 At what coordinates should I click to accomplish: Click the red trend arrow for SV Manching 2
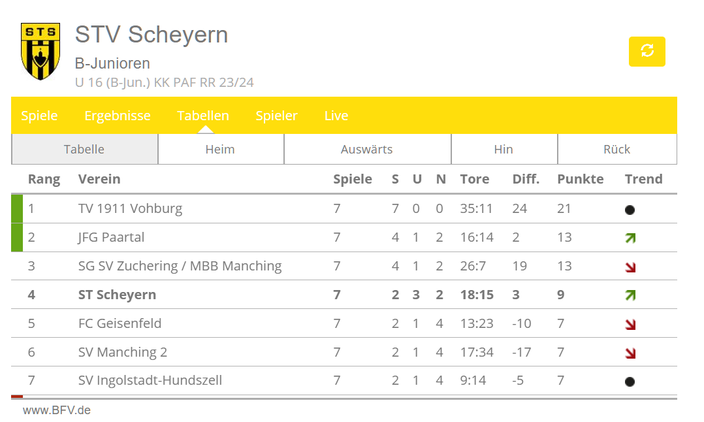pyautogui.click(x=630, y=353)
